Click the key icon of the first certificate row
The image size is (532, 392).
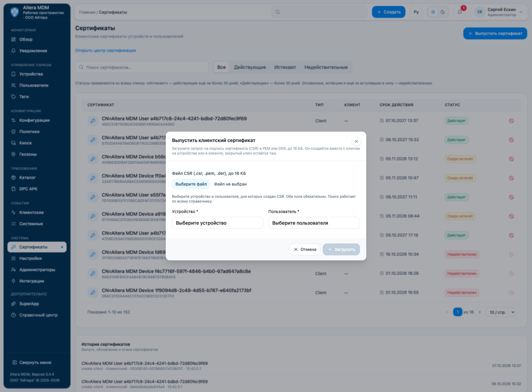(93, 121)
